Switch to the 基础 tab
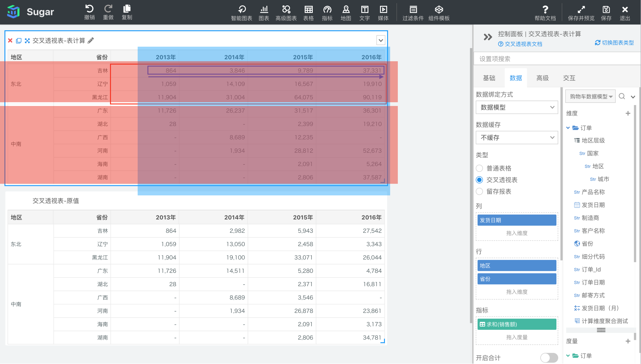Viewport: 641px width, 364px height. (x=489, y=78)
